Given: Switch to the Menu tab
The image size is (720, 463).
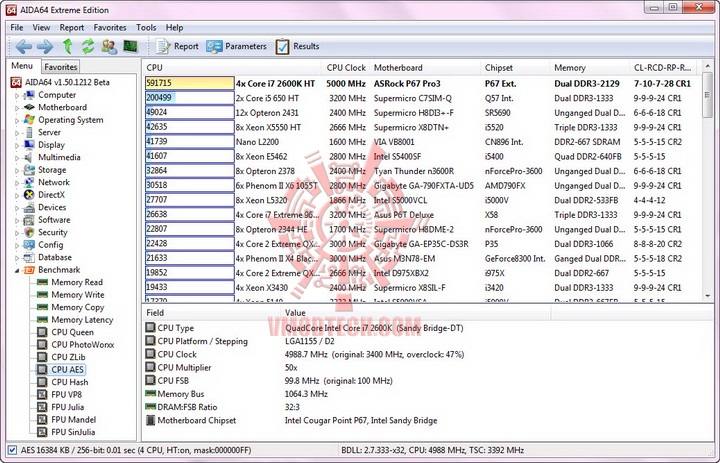Looking at the screenshot, I should 22,66.
